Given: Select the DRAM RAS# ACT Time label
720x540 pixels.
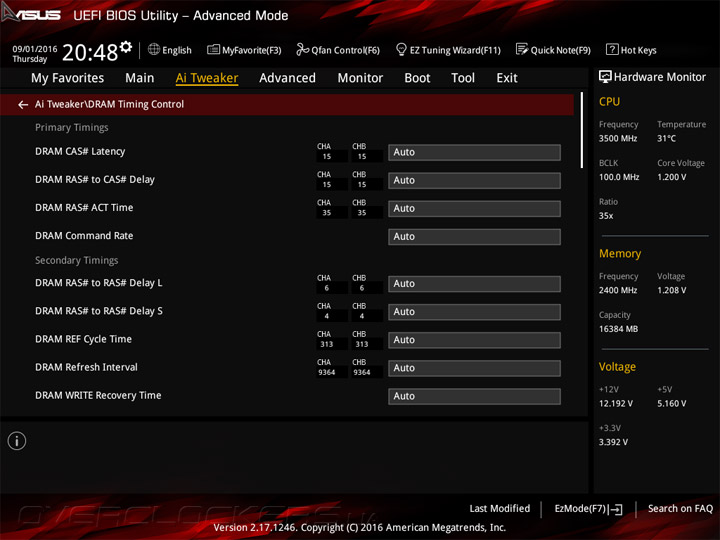Looking at the screenshot, I should coord(84,208).
